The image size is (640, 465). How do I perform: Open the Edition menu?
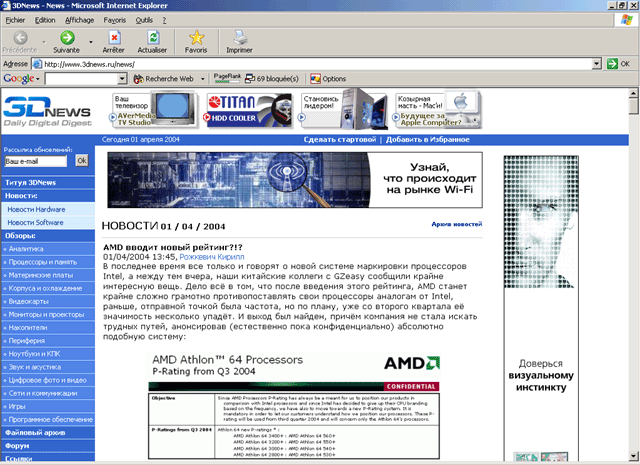[45, 20]
